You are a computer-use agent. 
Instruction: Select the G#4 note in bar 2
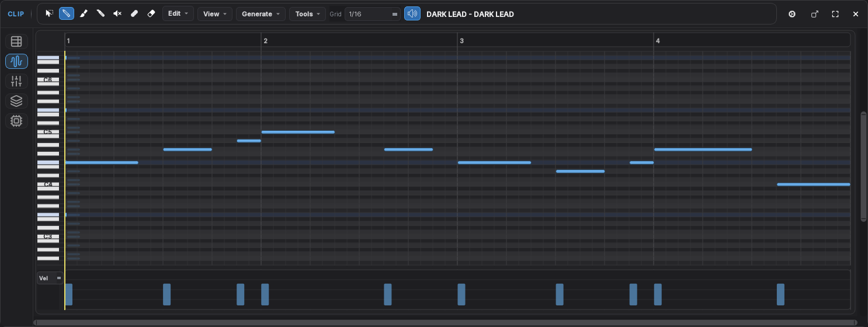tap(408, 149)
